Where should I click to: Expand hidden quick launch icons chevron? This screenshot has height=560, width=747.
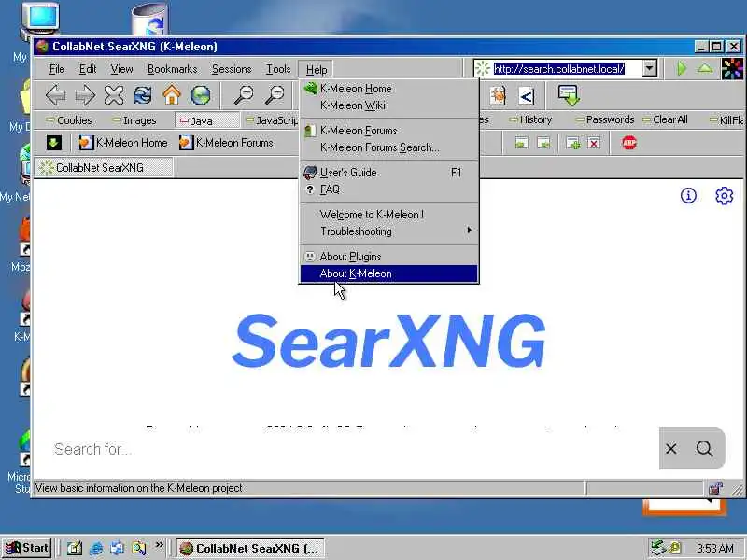[159, 545]
